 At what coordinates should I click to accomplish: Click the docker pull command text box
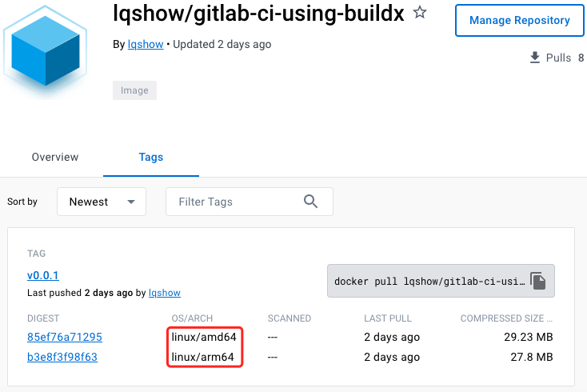428,281
